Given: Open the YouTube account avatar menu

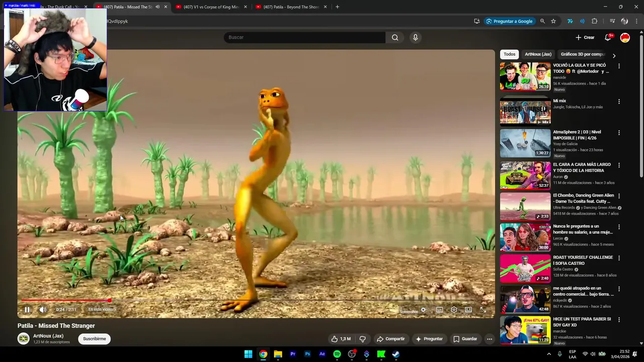Looking at the screenshot, I should pos(625,37).
